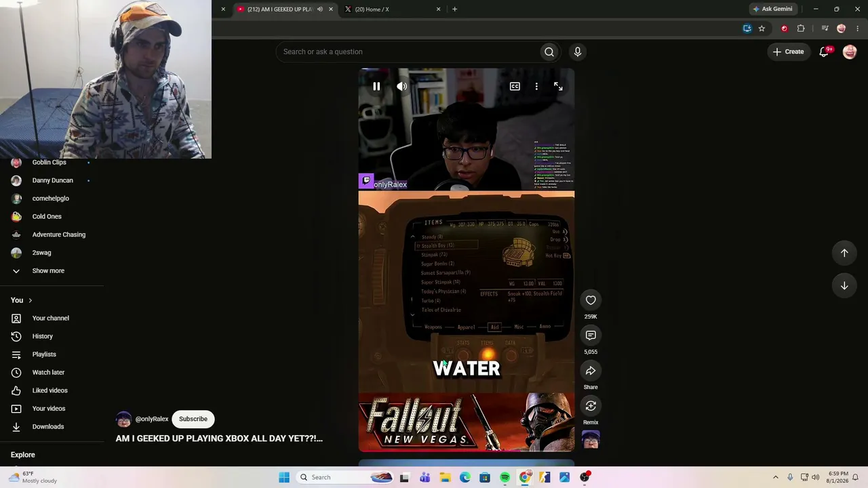Open Your channel from sidebar
Screen dimensions: 868x488
pyautogui.click(x=52, y=318)
